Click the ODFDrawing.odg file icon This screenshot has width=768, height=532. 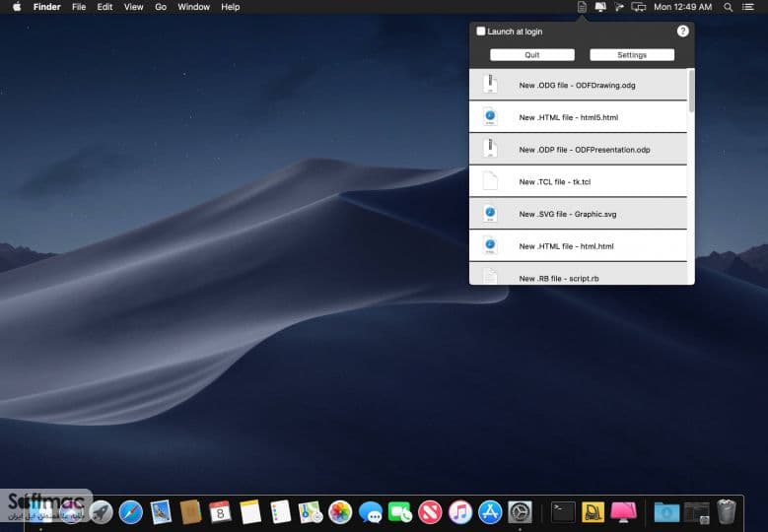pyautogui.click(x=490, y=84)
